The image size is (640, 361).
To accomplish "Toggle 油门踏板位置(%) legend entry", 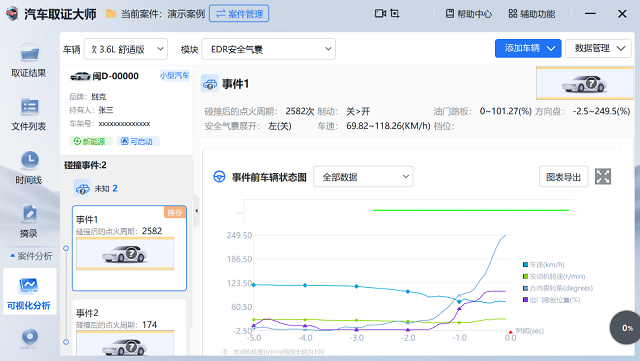I will 552,300.
